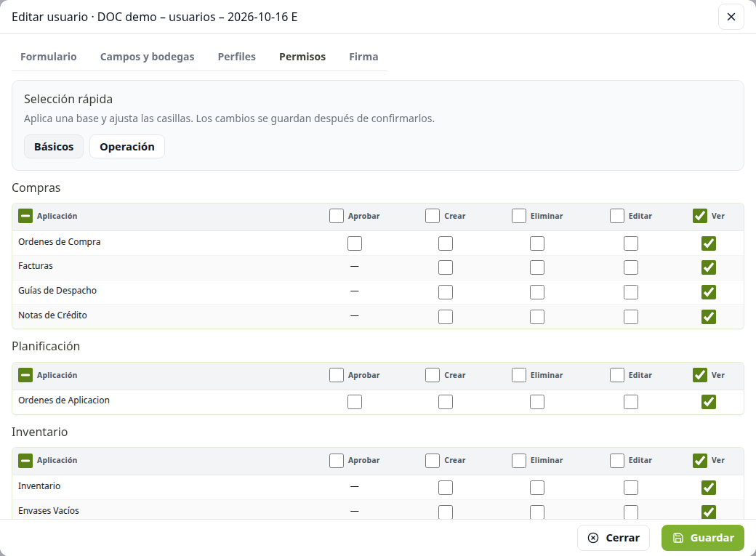Image resolution: width=756 pixels, height=556 pixels.
Task: Apply the Operación quick selection
Action: click(x=127, y=147)
